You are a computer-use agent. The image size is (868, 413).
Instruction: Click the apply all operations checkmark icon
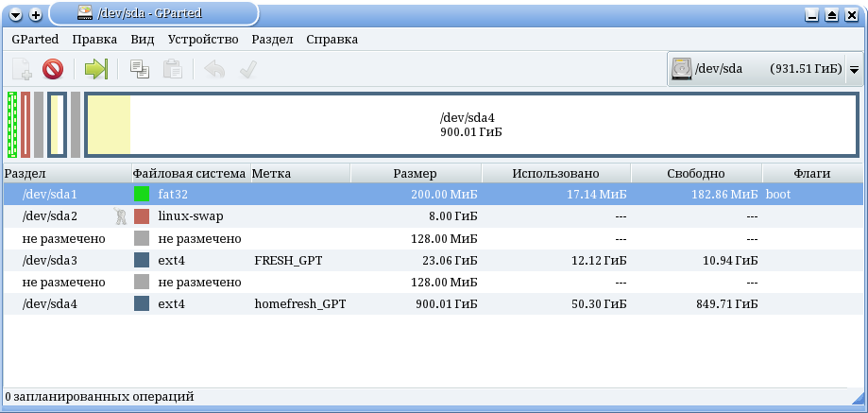pyautogui.click(x=248, y=69)
